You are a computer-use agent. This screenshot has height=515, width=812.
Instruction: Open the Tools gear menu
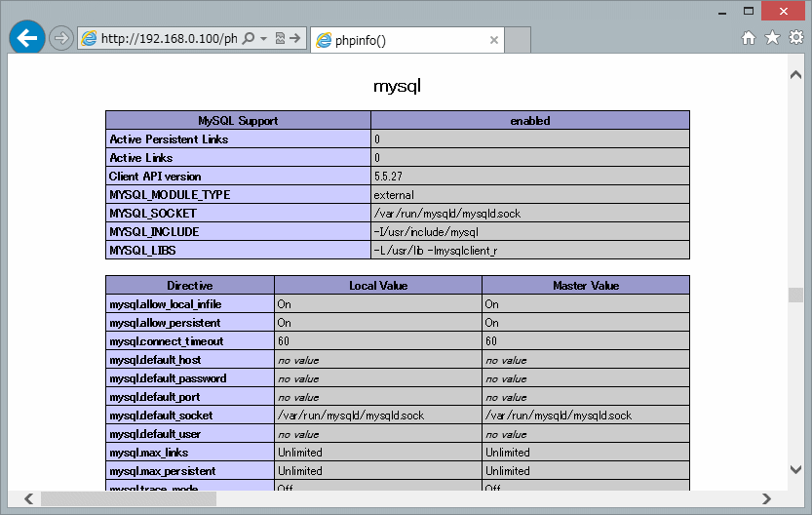coord(796,37)
